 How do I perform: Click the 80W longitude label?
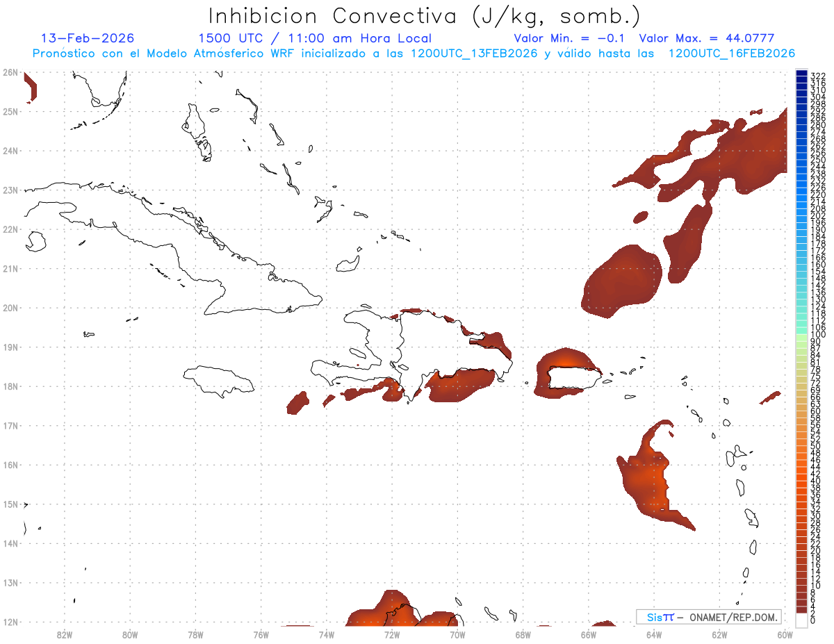click(x=130, y=634)
